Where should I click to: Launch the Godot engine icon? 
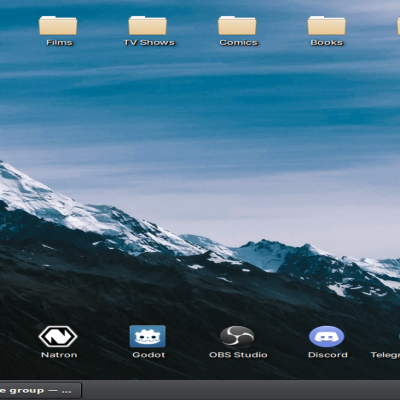[148, 336]
